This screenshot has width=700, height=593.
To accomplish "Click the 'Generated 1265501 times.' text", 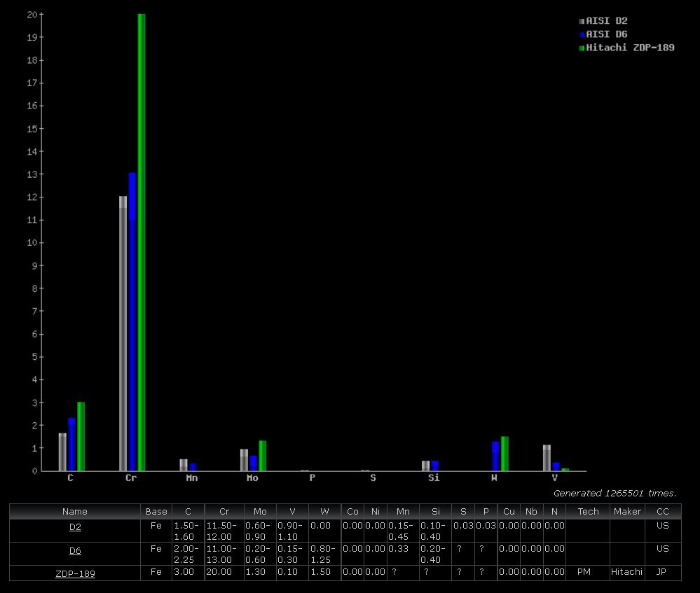I will 615,493.
